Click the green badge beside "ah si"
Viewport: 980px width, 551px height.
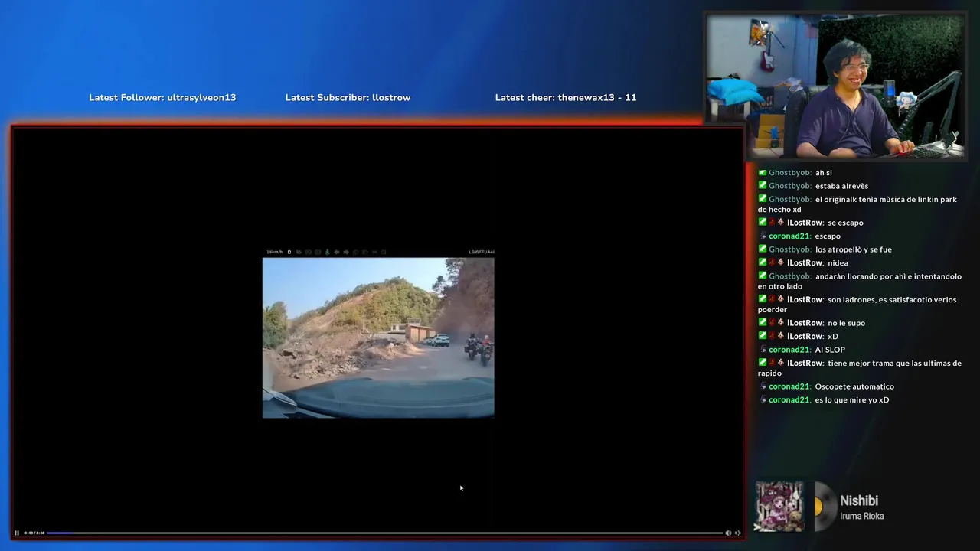click(x=763, y=173)
